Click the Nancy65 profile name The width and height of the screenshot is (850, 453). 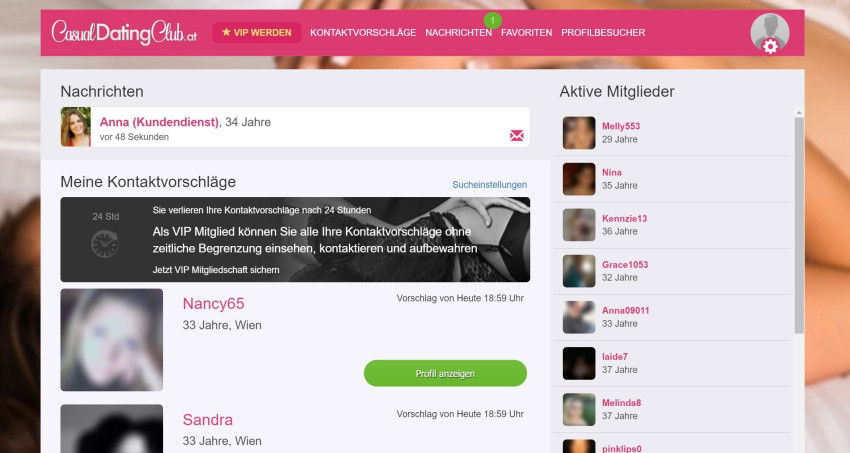point(213,304)
